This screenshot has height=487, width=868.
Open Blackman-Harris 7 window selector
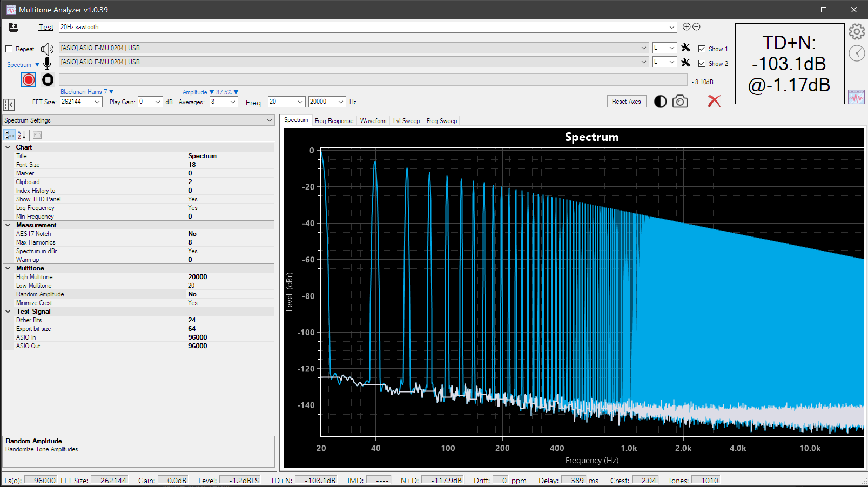(x=87, y=92)
